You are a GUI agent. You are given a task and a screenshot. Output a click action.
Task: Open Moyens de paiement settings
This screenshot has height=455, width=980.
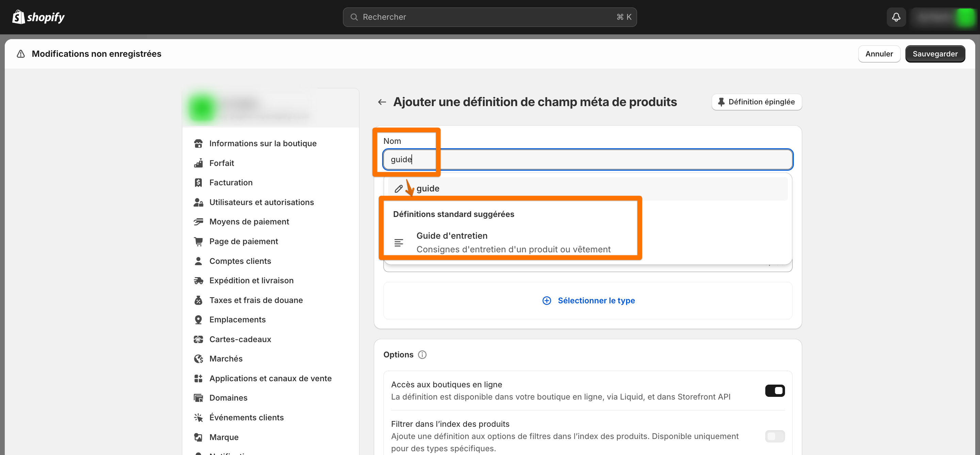coord(249,222)
